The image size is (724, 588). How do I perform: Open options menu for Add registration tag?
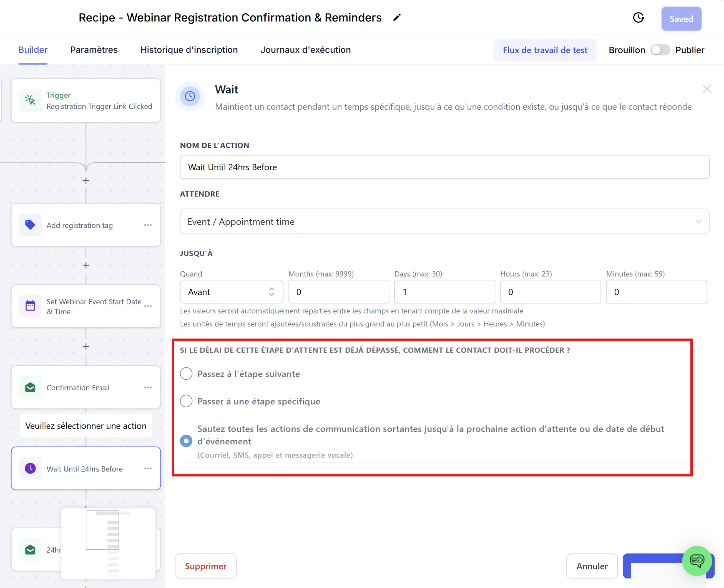(x=148, y=225)
